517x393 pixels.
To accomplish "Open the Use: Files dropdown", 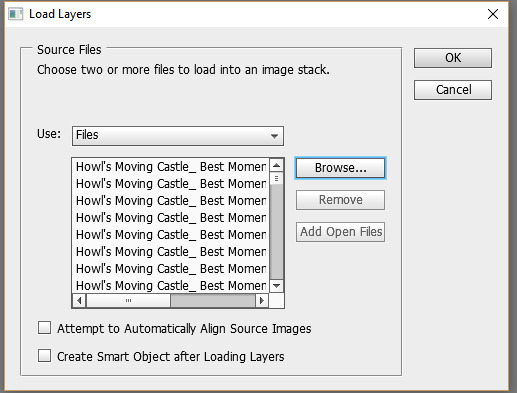I will 178,136.
